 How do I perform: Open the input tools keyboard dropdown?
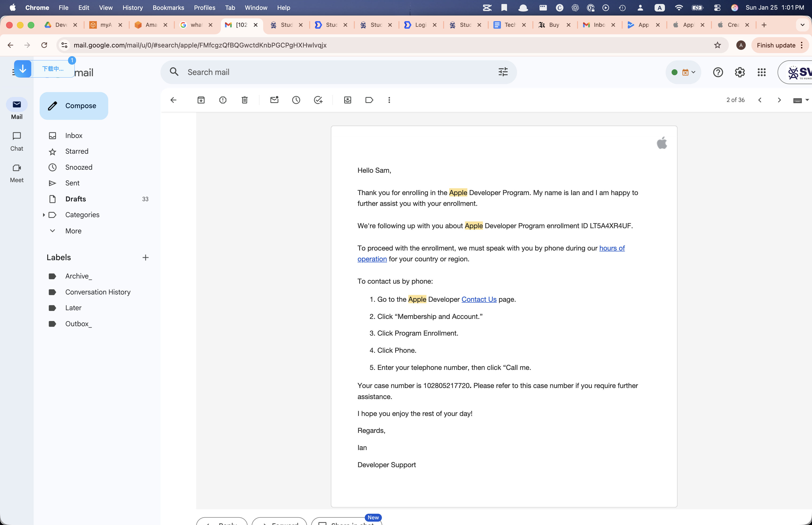pos(807,100)
